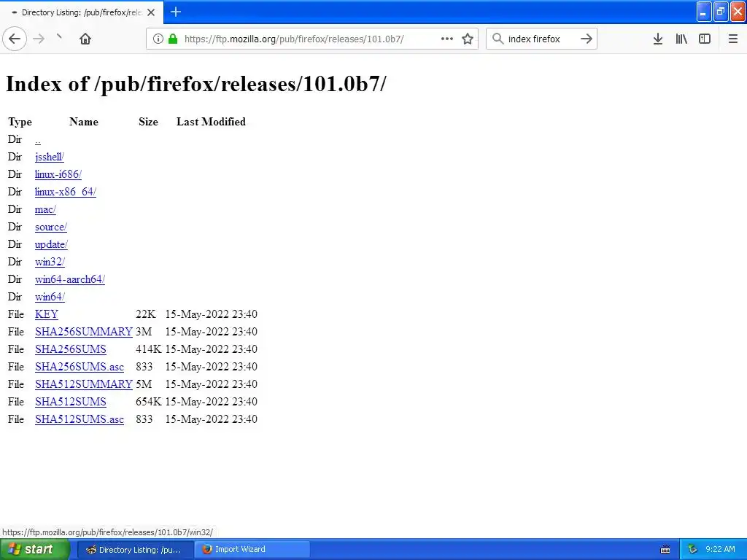
Task: Click the forward navigation arrow
Action: [39, 39]
